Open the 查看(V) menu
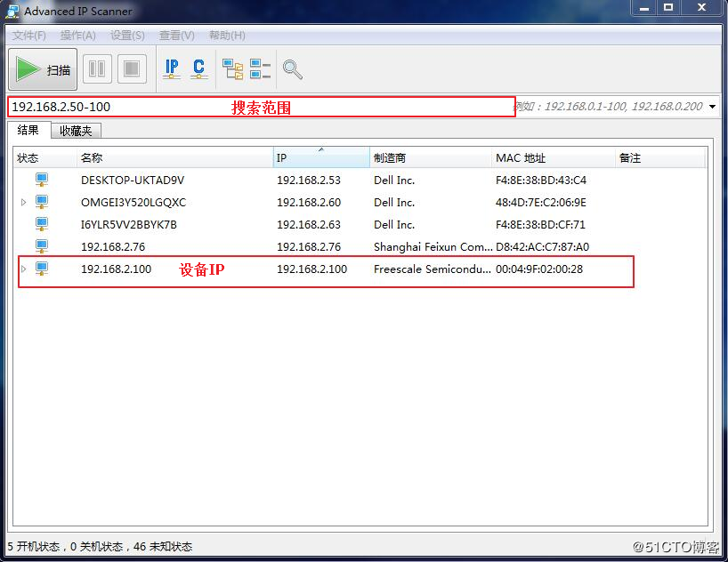Image resolution: width=728 pixels, height=562 pixels. 177,36
